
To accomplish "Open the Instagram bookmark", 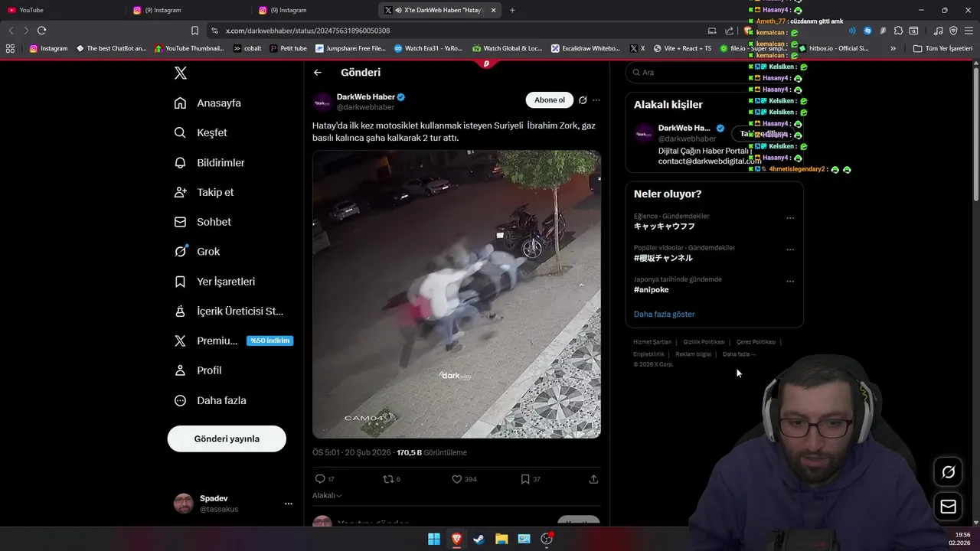I will [x=48, y=48].
